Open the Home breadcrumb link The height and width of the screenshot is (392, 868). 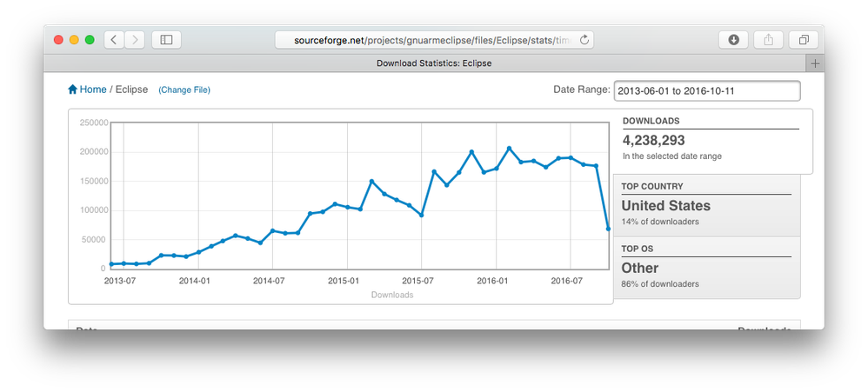click(x=92, y=89)
